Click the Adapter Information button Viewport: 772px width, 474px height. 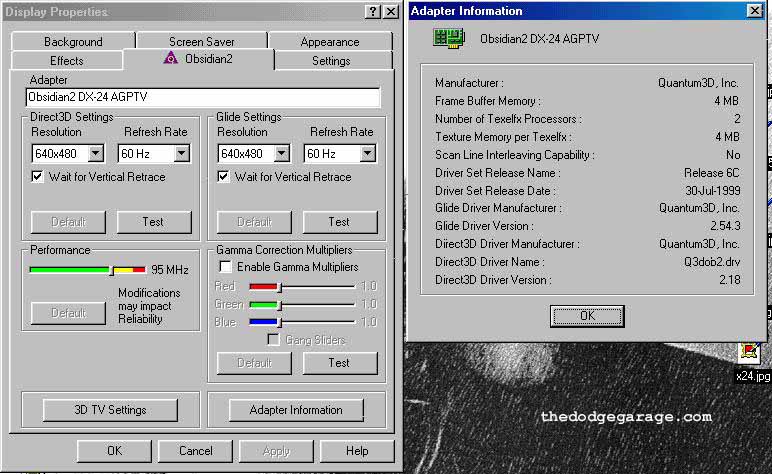point(296,410)
